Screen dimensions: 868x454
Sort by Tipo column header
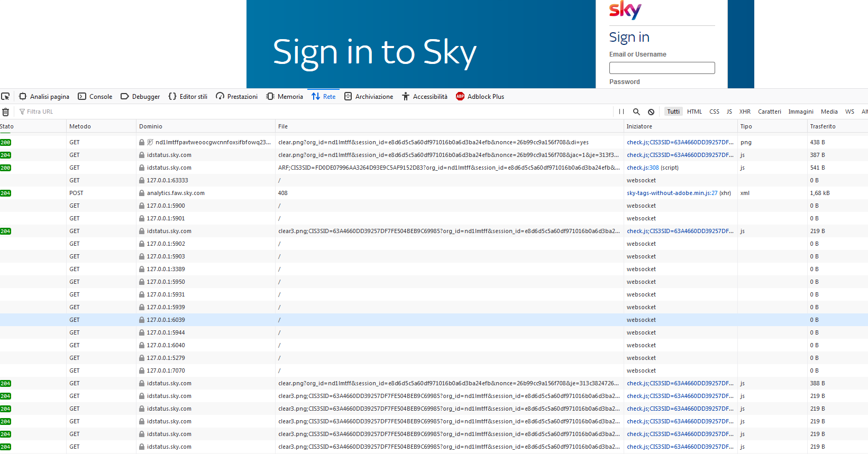[772, 126]
